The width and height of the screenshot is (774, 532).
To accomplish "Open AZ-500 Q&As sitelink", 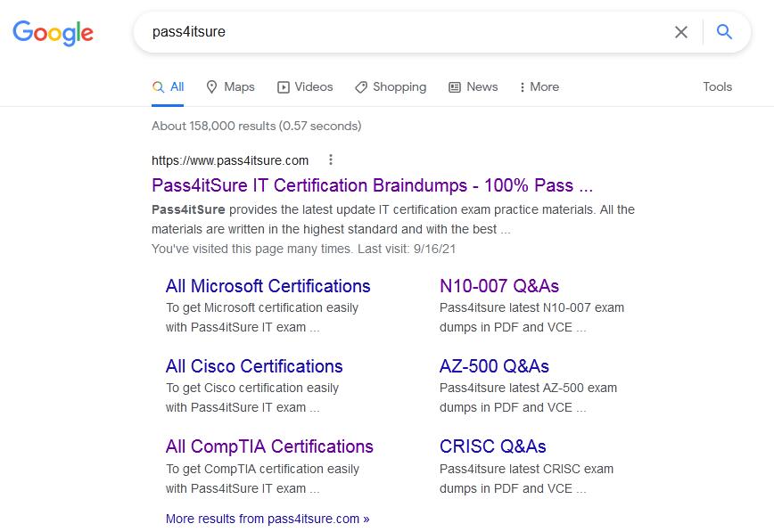I will (x=494, y=366).
